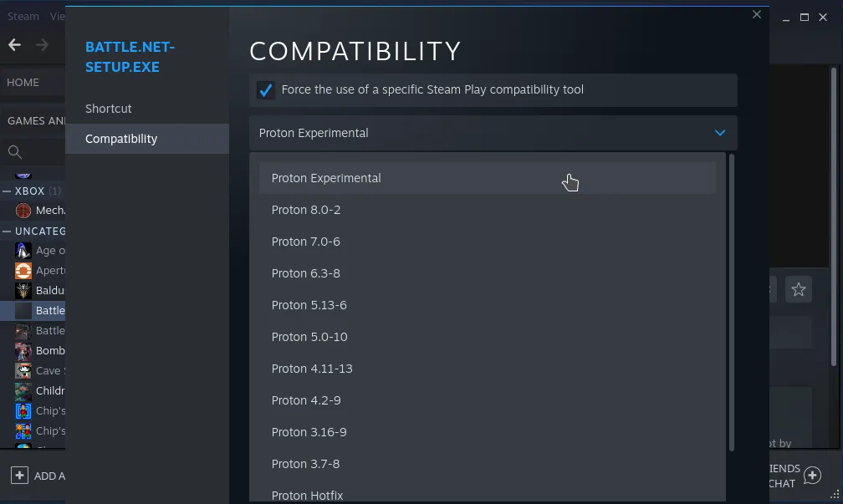Open Friends chat plus bubble icon
Image resolution: width=843 pixels, height=504 pixels.
tap(811, 476)
